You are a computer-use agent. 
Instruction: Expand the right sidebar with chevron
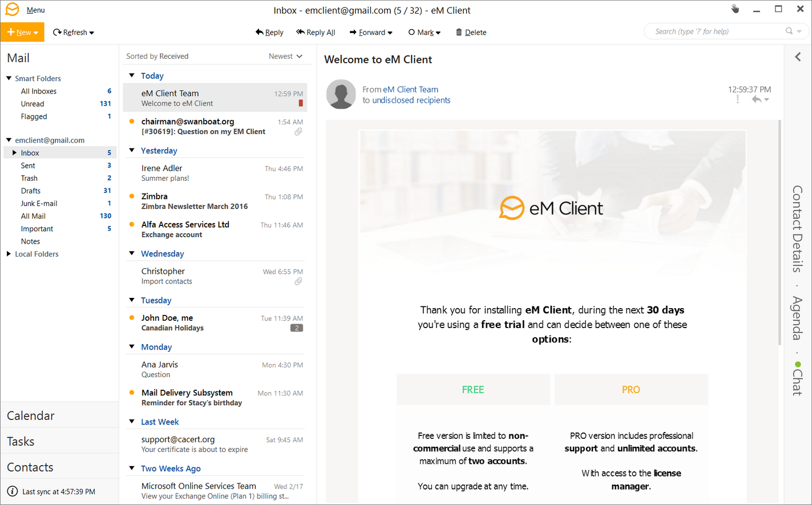tap(798, 57)
